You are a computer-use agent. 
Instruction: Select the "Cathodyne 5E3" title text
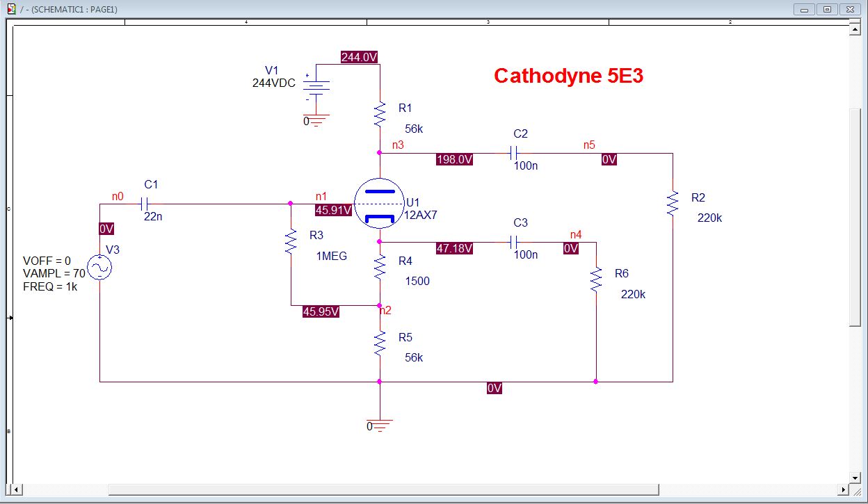[568, 76]
